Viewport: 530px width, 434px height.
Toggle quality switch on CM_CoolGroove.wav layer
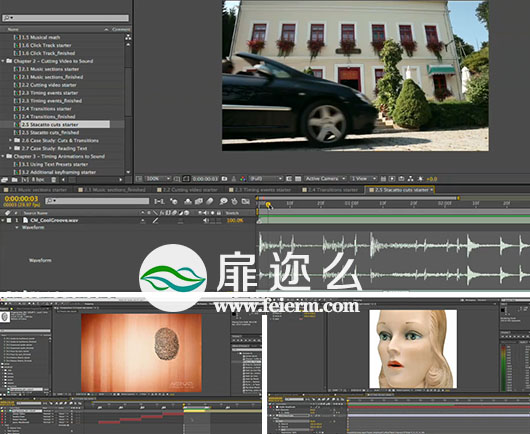pyautogui.click(x=155, y=220)
